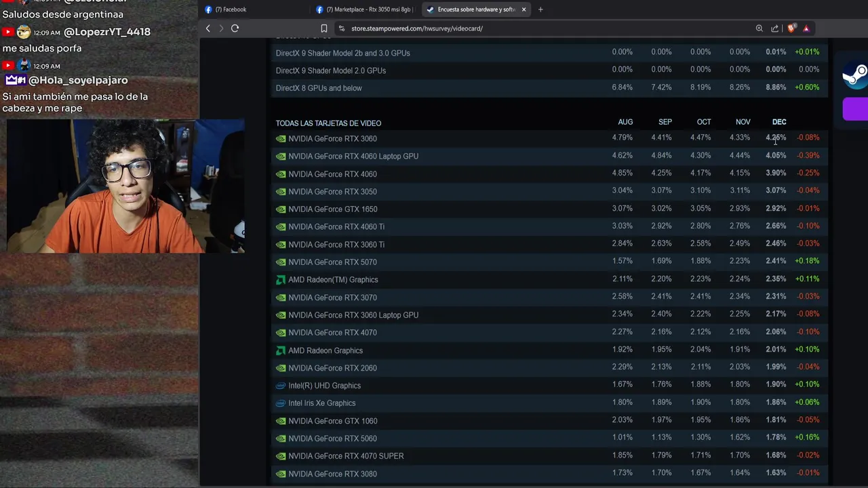Click the NVIDIA logo beside RTX 3080
The image size is (868, 488).
coord(281,474)
